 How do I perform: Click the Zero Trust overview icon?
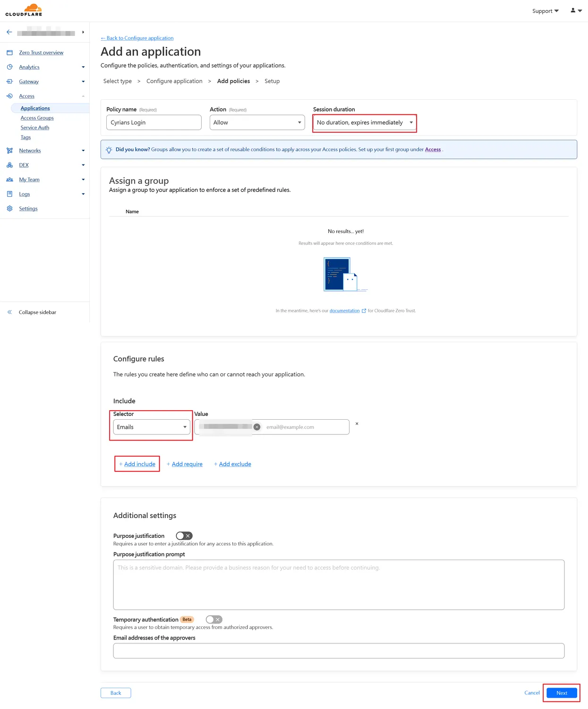click(9, 52)
